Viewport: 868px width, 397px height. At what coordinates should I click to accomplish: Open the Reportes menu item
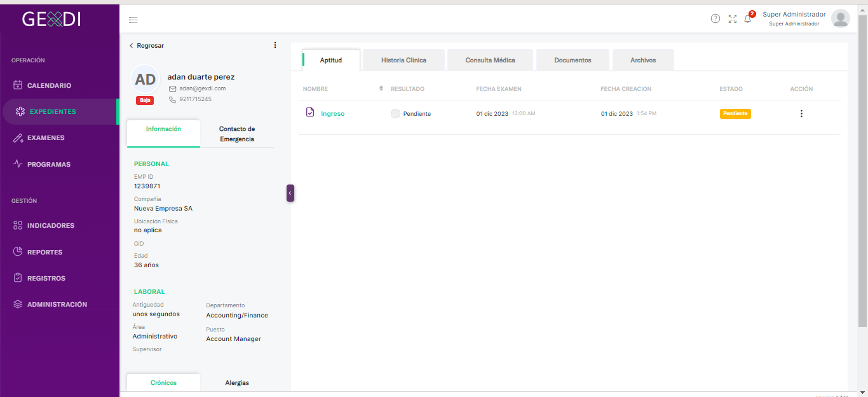click(x=44, y=252)
